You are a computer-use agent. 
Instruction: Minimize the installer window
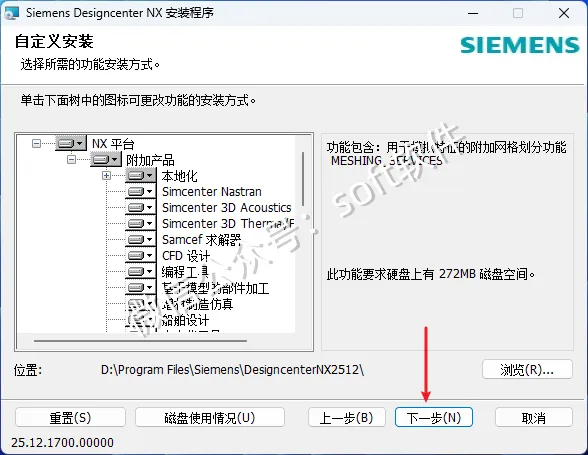(x=473, y=14)
